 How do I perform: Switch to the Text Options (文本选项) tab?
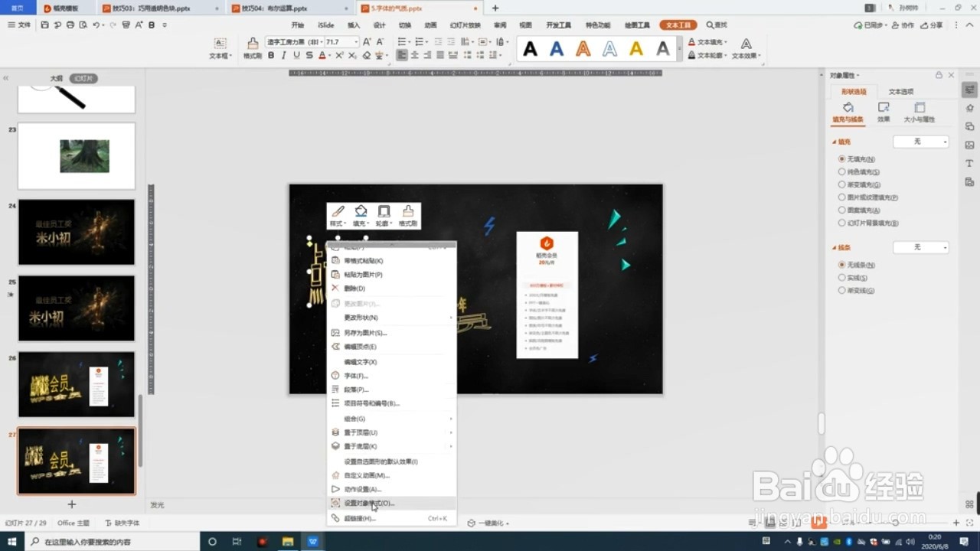point(901,91)
